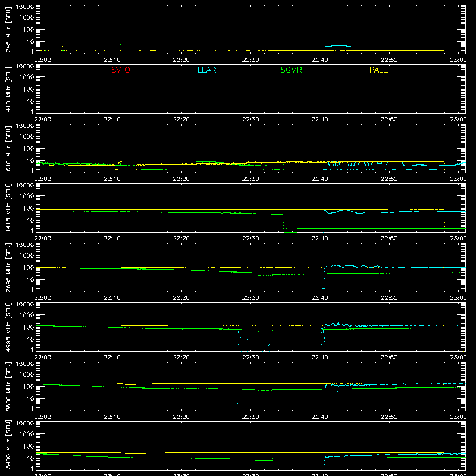Select the 1415 MHz [SFU] axis title

[8, 208]
